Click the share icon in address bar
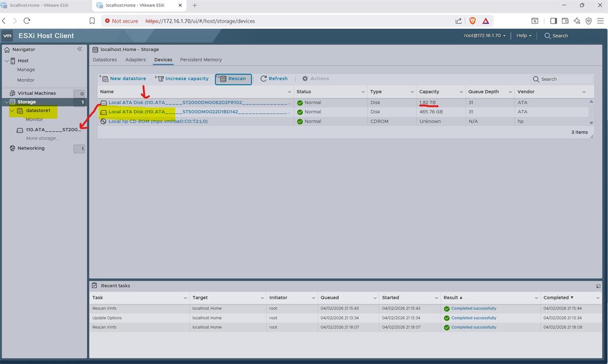The width and height of the screenshot is (608, 364). pos(459,21)
